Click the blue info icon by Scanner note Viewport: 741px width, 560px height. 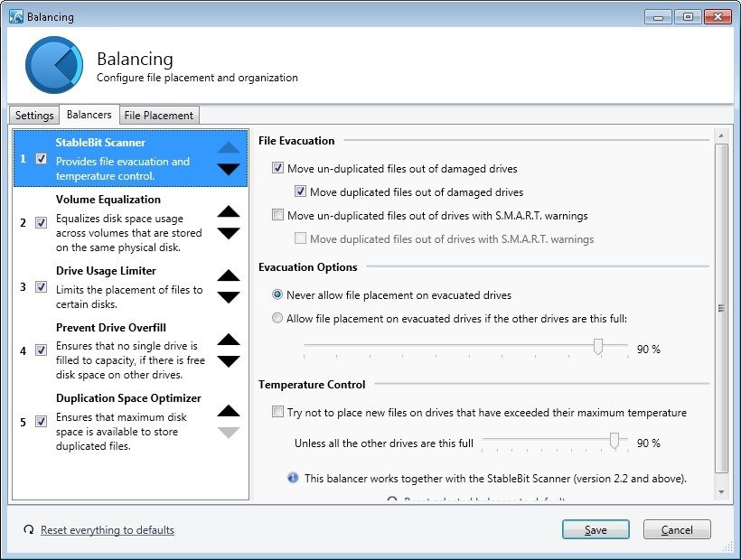293,478
